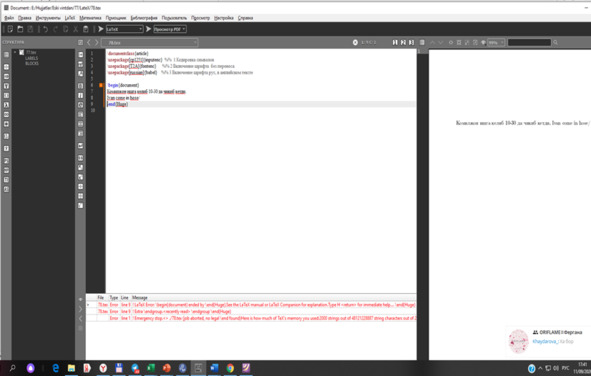Go to previous document with left chevron
The width and height of the screenshot is (591, 376).
click(x=89, y=43)
